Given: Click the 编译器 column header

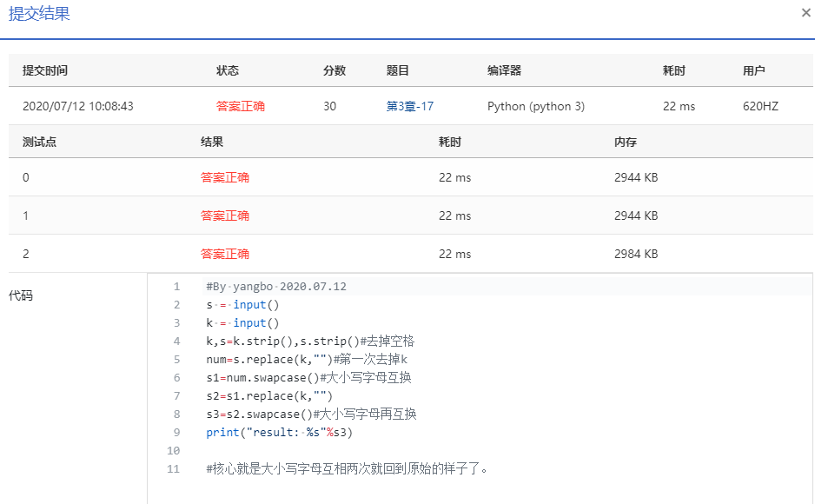Looking at the screenshot, I should coord(504,70).
